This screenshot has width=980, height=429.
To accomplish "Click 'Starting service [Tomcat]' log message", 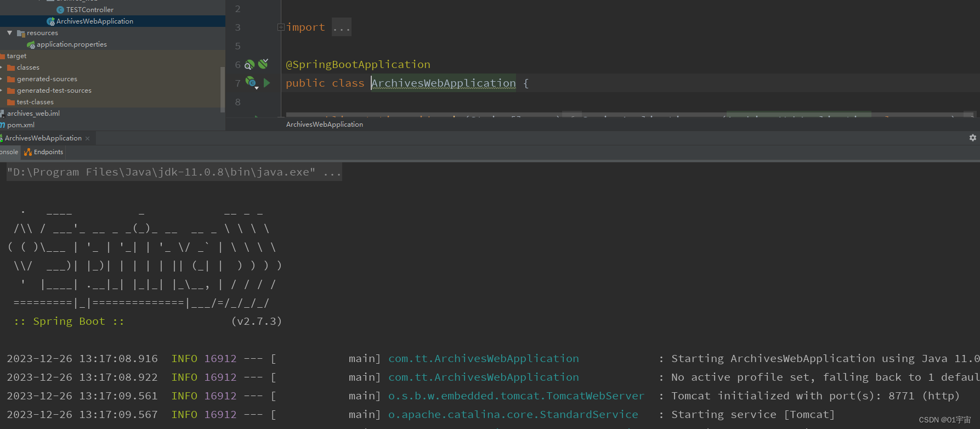I will click(x=753, y=415).
